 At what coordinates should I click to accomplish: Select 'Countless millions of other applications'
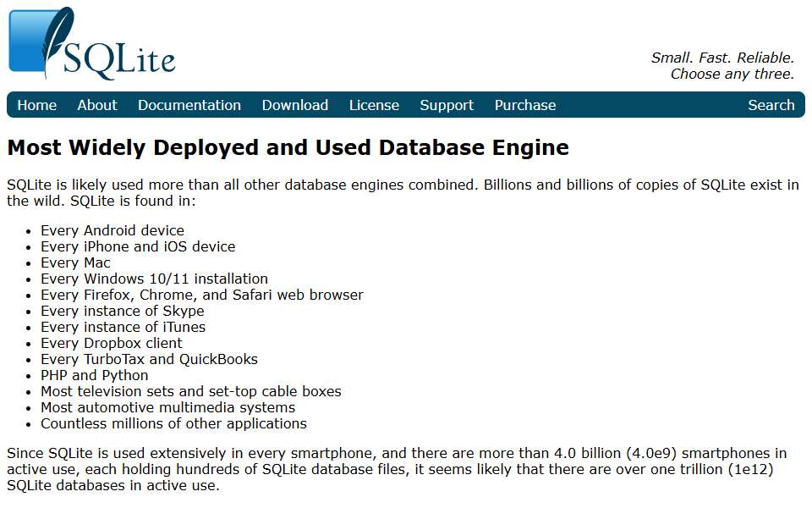pos(173,423)
